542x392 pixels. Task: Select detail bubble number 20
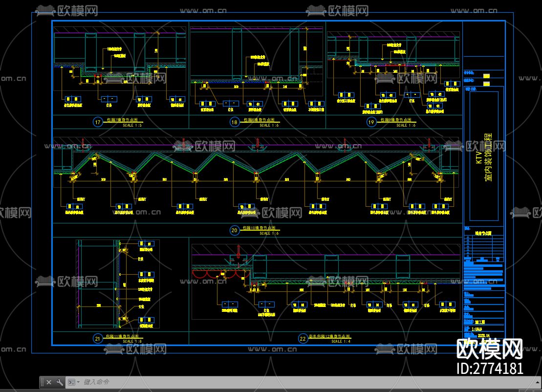[x=235, y=230]
